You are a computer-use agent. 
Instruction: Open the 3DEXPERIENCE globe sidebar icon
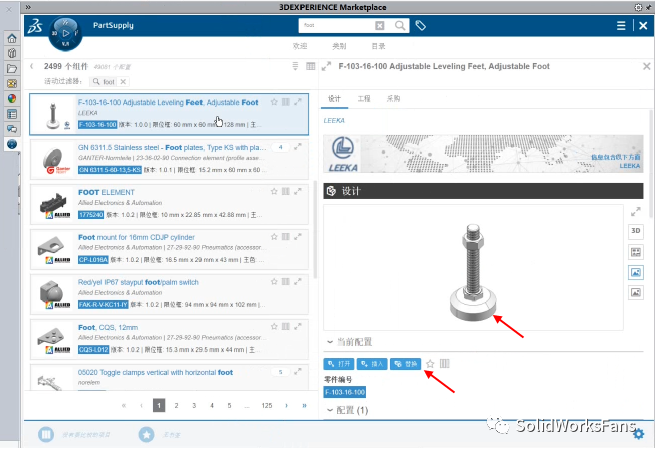pyautogui.click(x=12, y=144)
